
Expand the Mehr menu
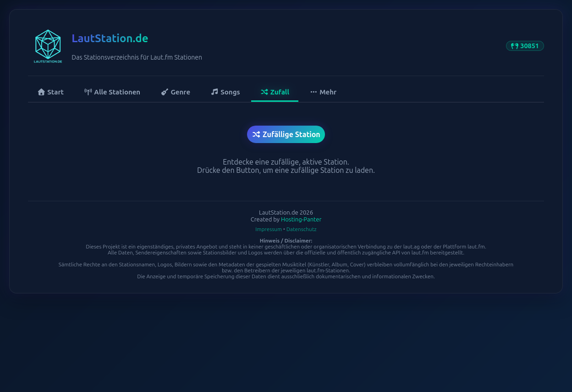324,92
